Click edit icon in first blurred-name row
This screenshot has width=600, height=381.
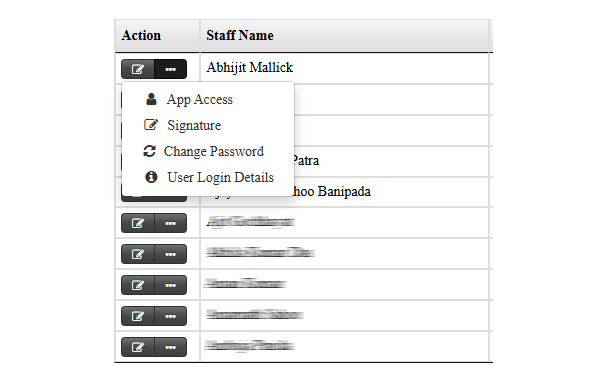tap(138, 223)
